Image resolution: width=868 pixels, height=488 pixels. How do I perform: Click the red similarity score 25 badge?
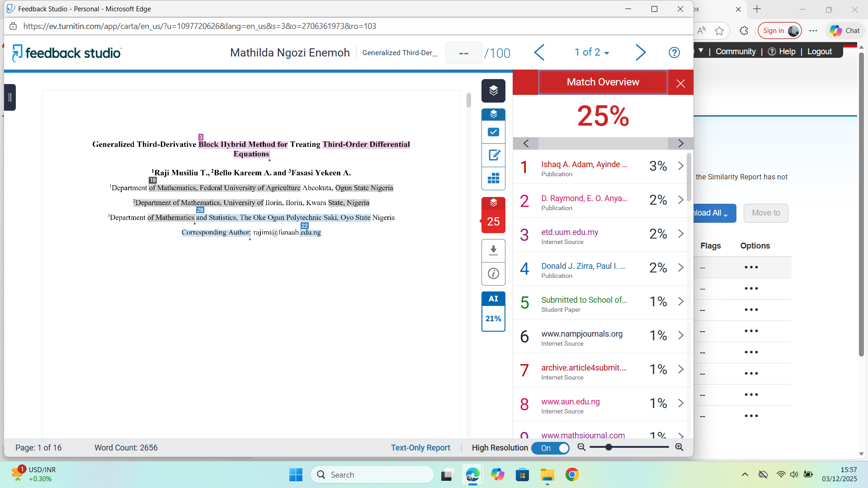click(493, 221)
